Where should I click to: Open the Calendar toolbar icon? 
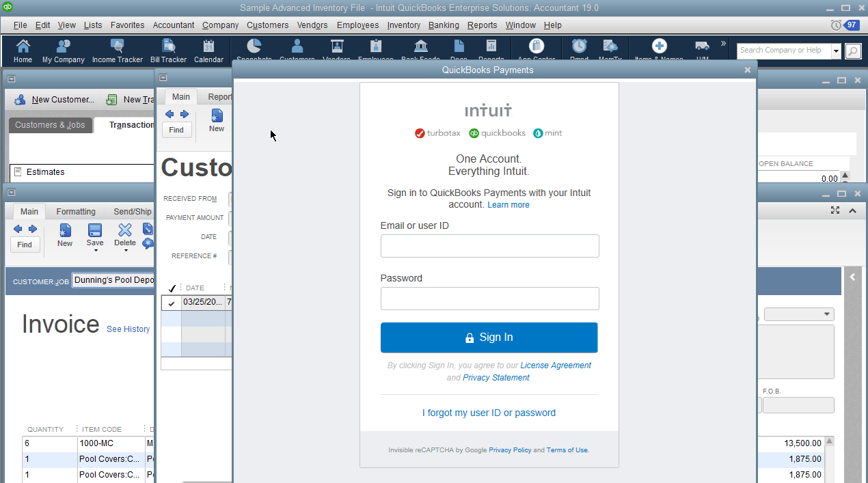[208, 51]
